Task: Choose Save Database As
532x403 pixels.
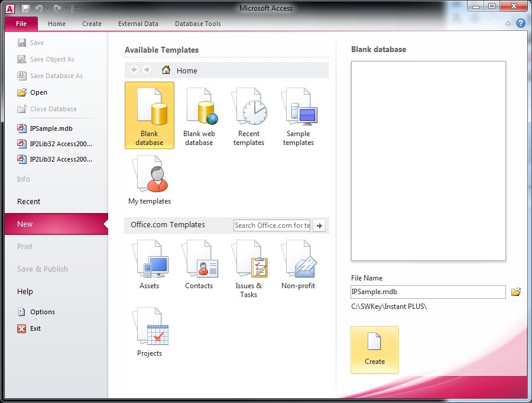Action: point(50,76)
